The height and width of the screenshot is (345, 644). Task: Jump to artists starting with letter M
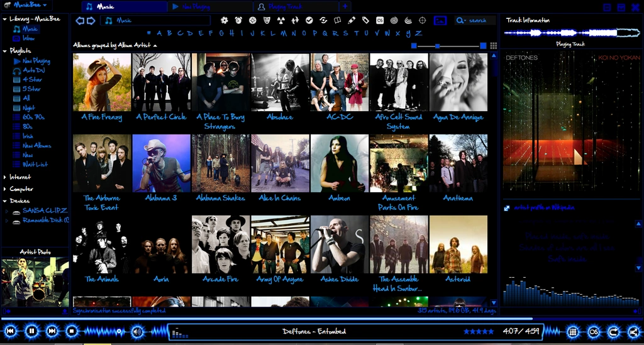point(283,33)
